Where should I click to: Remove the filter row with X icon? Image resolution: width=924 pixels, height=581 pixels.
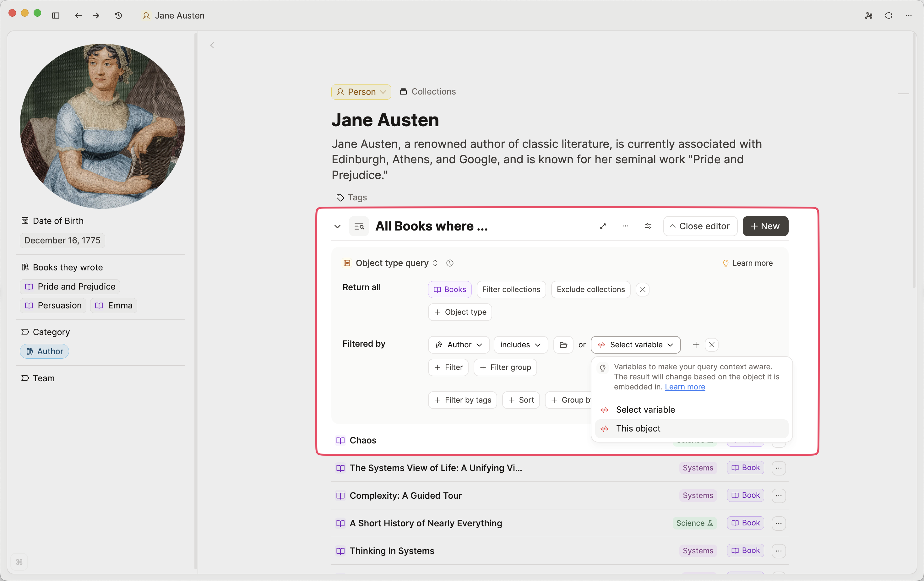coord(711,345)
